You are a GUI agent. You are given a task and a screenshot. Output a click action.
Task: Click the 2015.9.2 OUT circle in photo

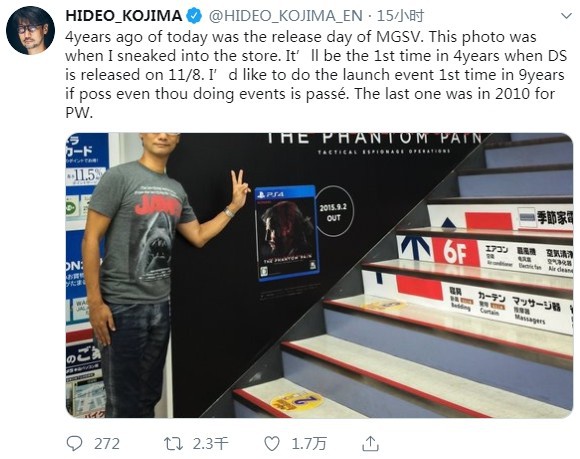[334, 212]
